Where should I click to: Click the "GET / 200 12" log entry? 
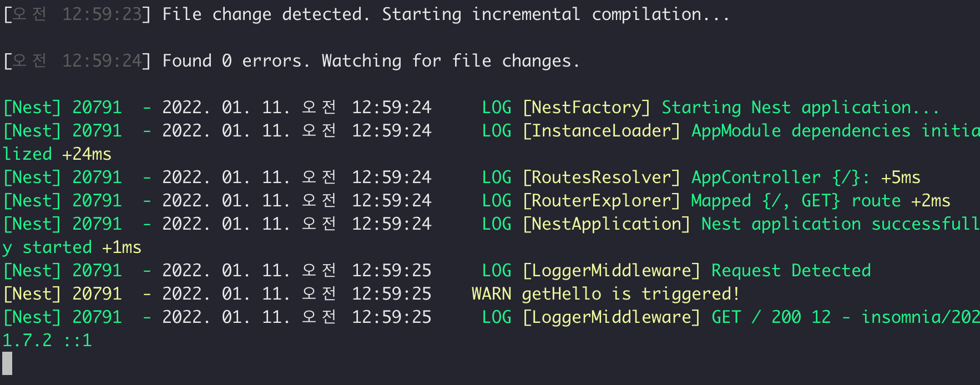[x=771, y=317]
